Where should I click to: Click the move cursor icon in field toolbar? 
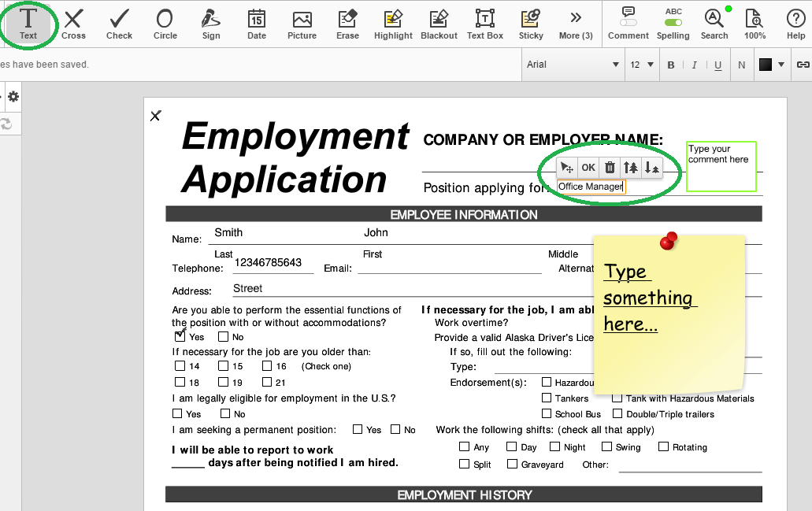tap(567, 167)
